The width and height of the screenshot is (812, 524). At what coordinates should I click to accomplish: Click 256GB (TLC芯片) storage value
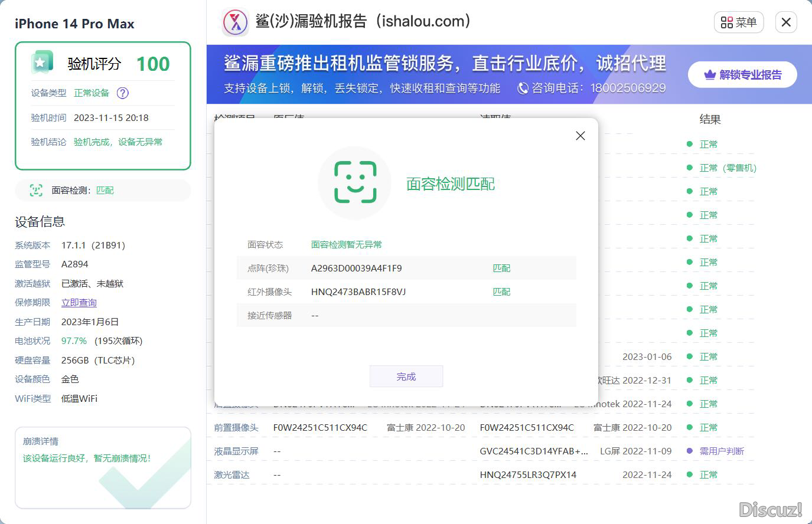point(98,360)
